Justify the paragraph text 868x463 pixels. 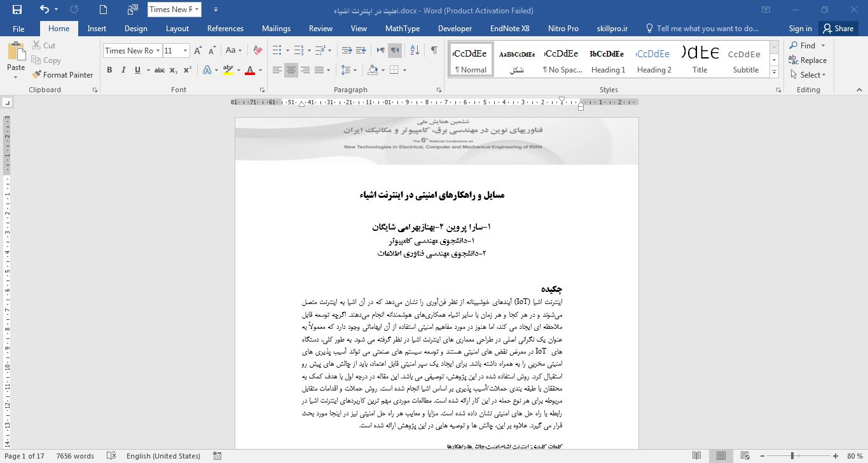pyautogui.click(x=319, y=70)
